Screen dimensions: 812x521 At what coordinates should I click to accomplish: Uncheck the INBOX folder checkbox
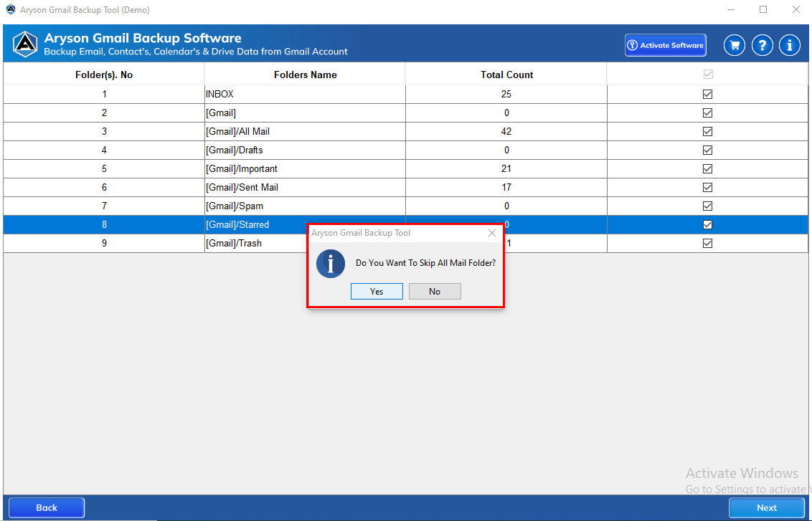click(x=707, y=94)
